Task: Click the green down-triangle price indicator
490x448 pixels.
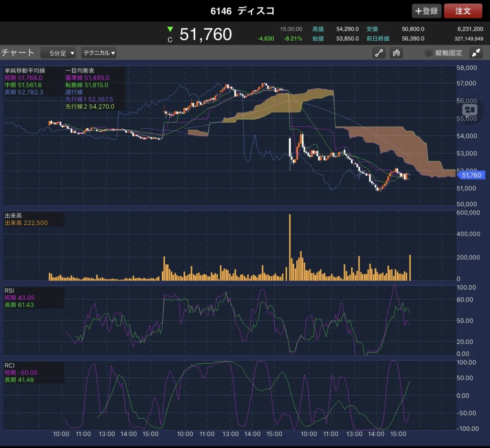Action: pos(170,30)
